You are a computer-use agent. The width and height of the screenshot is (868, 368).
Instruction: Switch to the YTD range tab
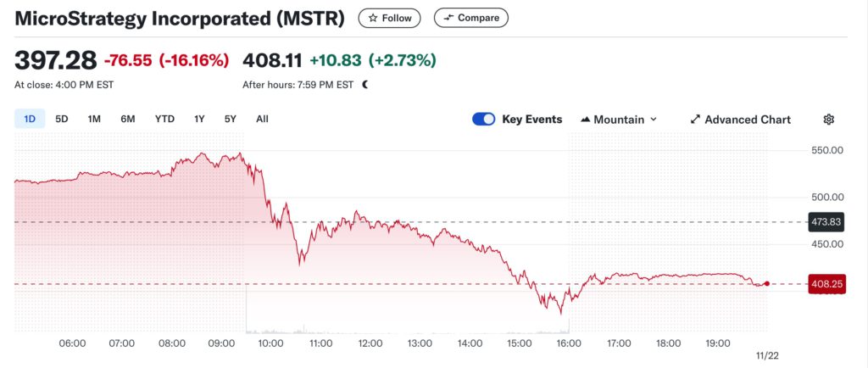click(164, 120)
